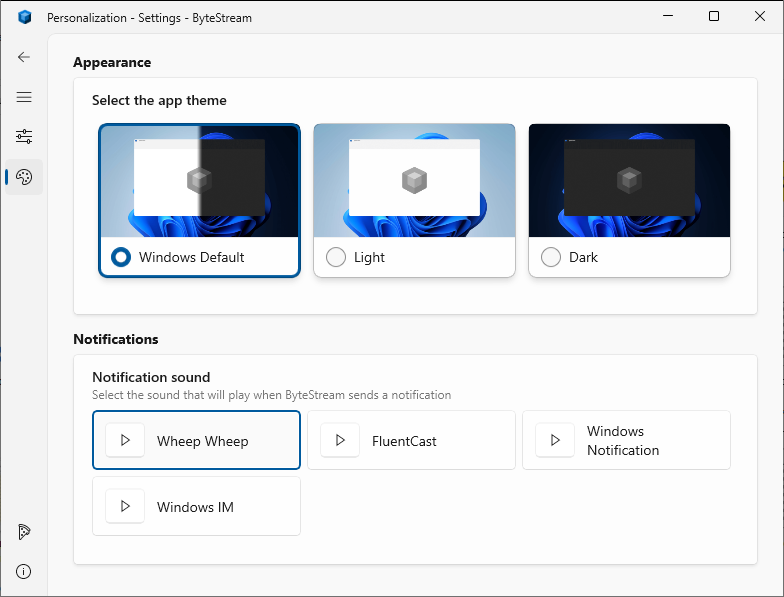
Task: Click the ByteStream app logo in title bar
Action: pos(24,17)
